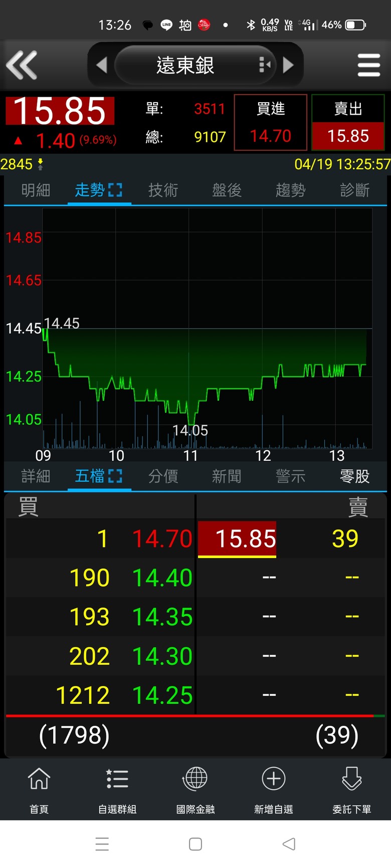Tap ask volume 39
This screenshot has width=391, height=868.
(x=345, y=539)
